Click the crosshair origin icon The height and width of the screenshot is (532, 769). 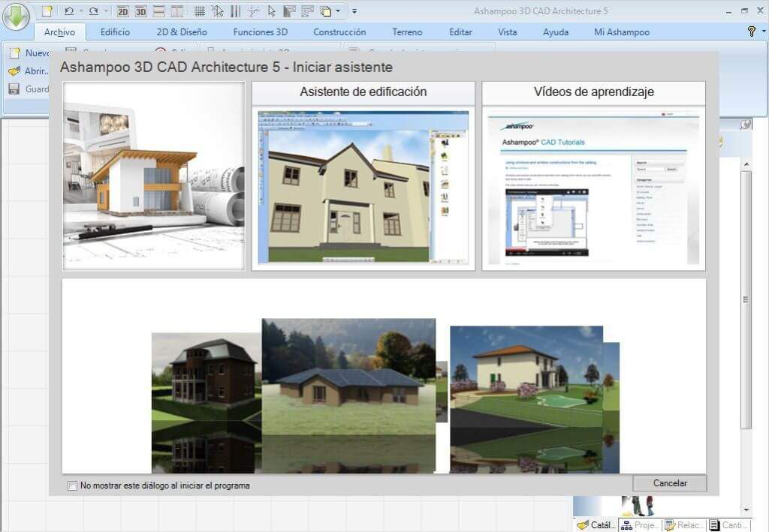(254, 11)
